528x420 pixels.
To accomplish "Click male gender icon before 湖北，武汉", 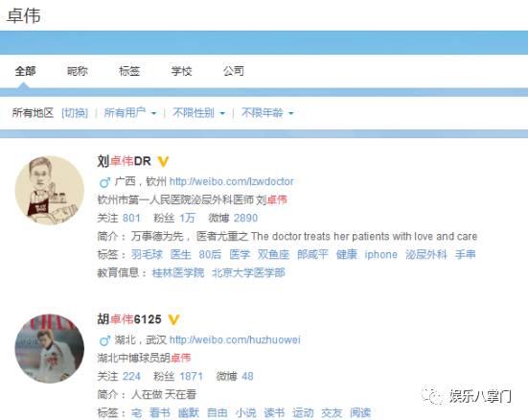I will pyautogui.click(x=104, y=340).
